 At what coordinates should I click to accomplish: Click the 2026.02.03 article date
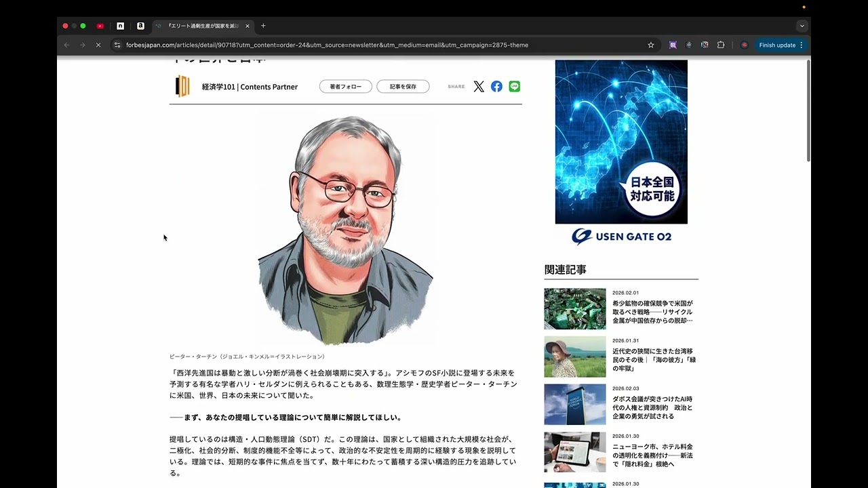[x=625, y=388]
